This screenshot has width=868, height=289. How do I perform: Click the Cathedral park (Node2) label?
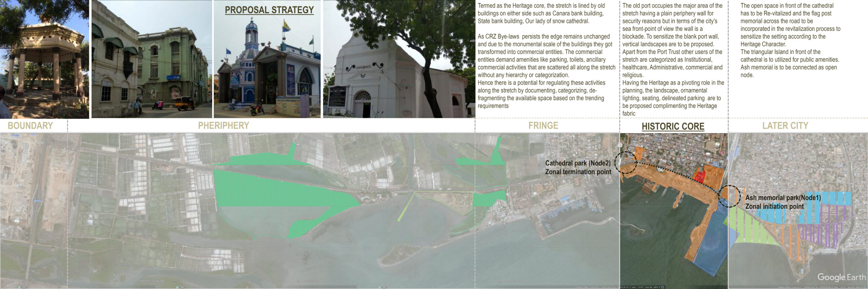tap(578, 163)
